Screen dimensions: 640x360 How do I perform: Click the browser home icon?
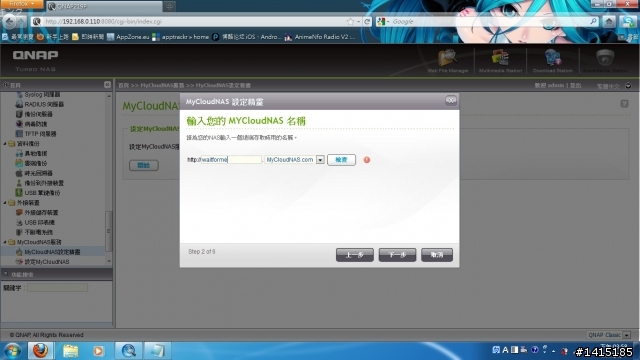609,22
